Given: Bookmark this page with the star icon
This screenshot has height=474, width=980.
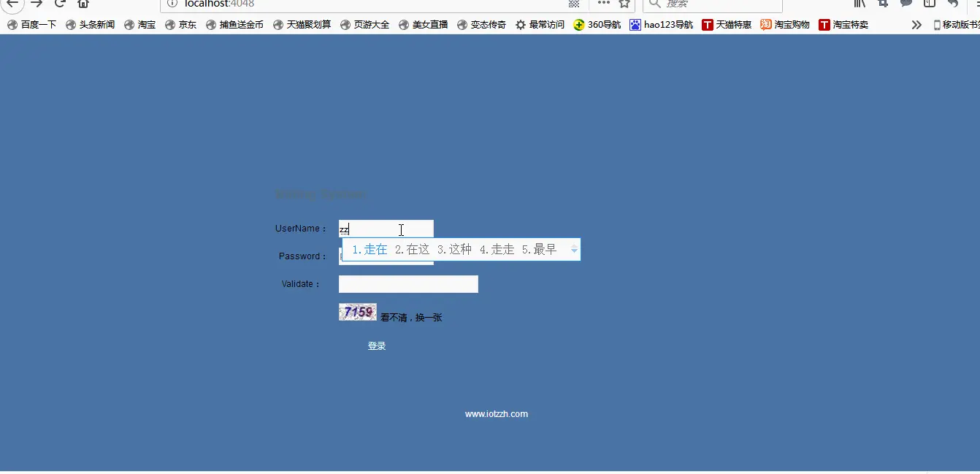Looking at the screenshot, I should (x=624, y=3).
